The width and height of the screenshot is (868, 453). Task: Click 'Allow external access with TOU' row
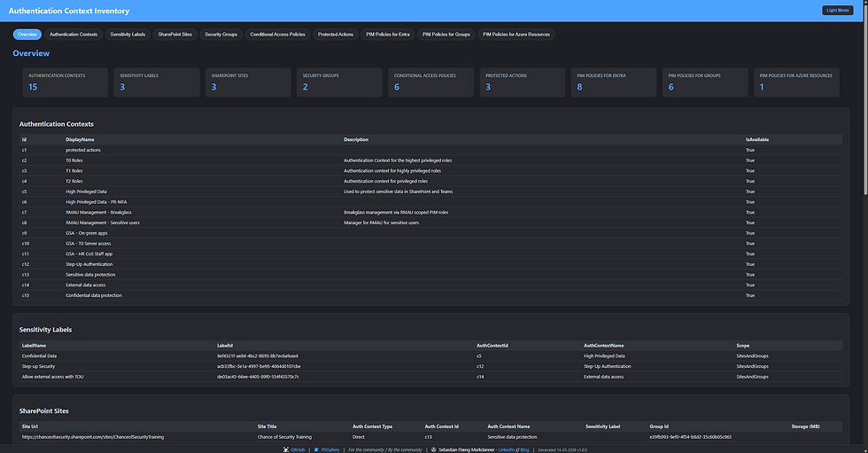coord(430,377)
